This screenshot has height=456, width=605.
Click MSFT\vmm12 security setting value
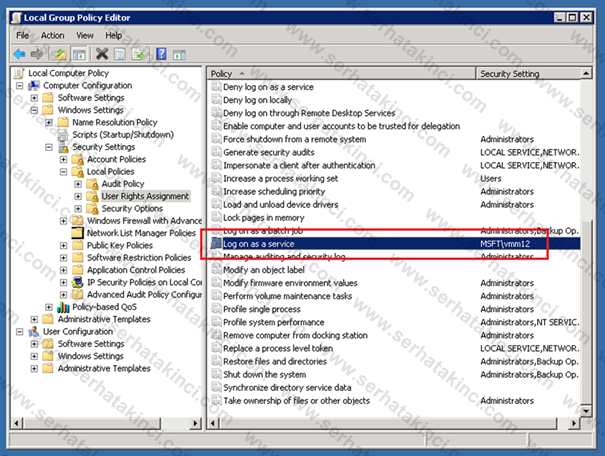pyautogui.click(x=505, y=244)
